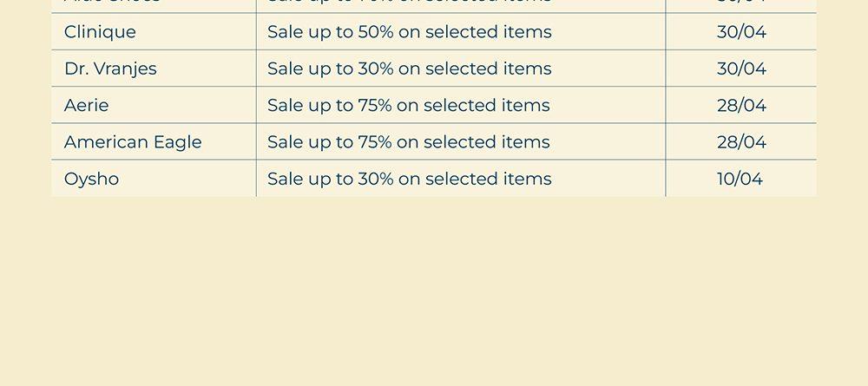Click the 30/04 date for Clinique
The image size is (868, 386).
coord(741,32)
